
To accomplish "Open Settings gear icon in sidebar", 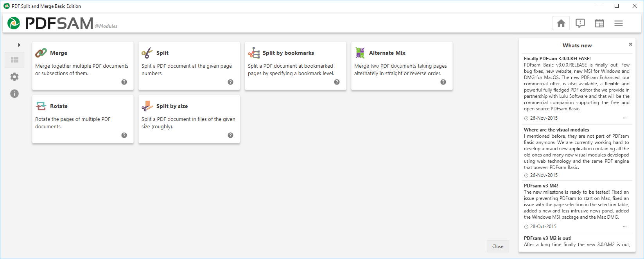I will (x=14, y=77).
